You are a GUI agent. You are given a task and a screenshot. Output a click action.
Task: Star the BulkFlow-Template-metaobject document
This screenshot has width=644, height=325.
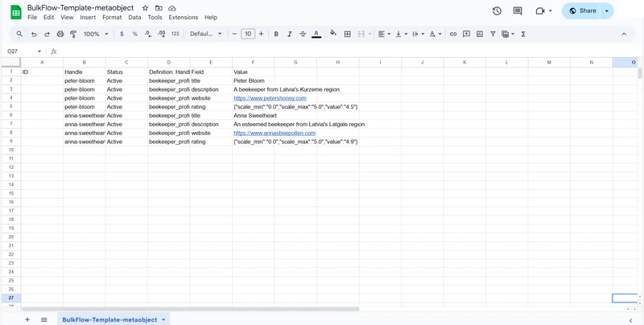coord(145,8)
